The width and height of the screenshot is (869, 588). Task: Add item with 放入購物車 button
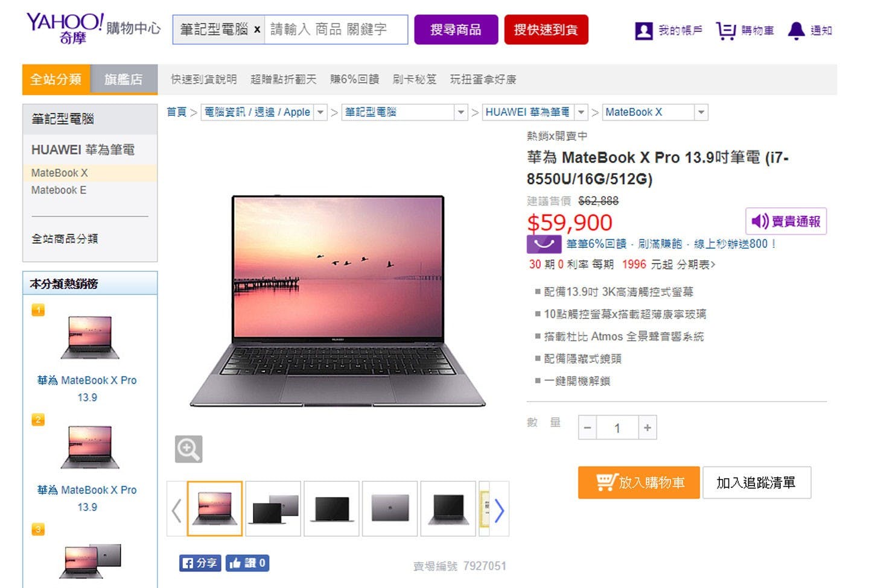point(638,482)
